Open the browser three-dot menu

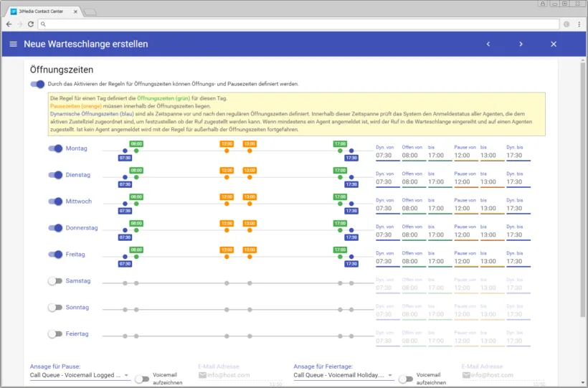click(579, 24)
